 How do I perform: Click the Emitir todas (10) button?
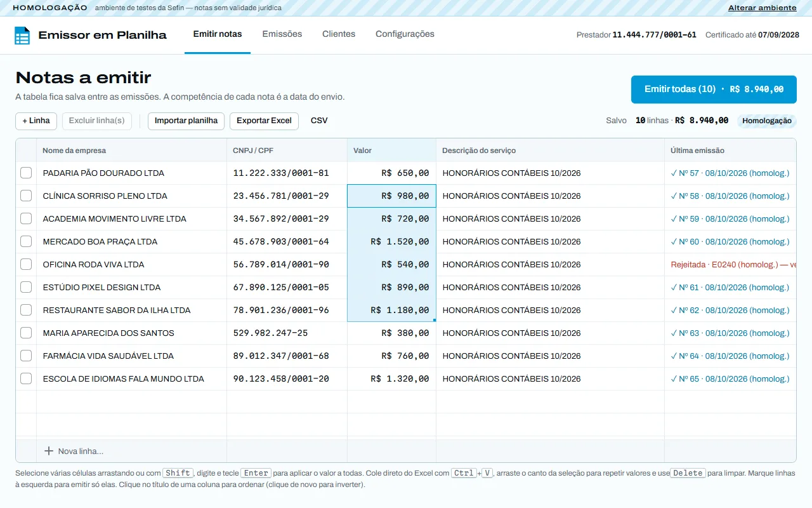[x=714, y=90]
